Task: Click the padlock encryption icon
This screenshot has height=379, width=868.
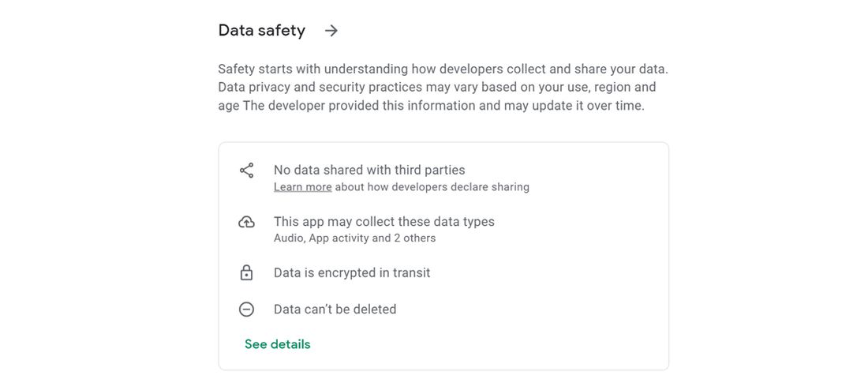Action: pyautogui.click(x=246, y=273)
